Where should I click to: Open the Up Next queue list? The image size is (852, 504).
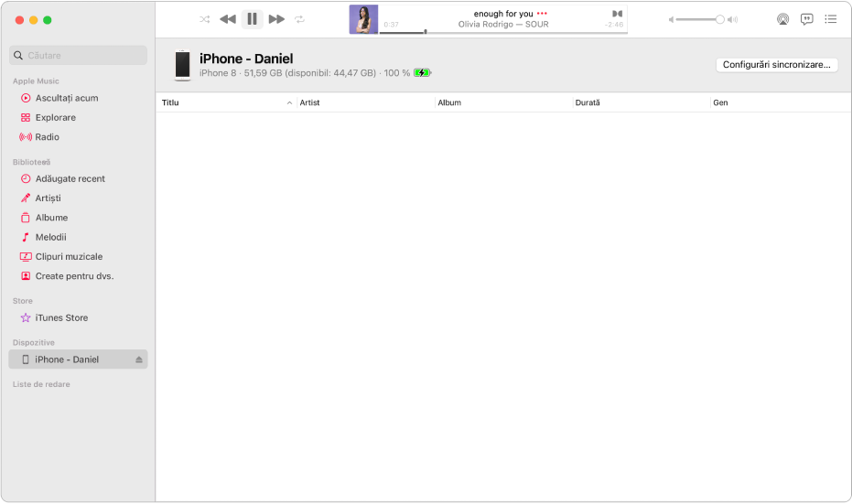(x=830, y=19)
